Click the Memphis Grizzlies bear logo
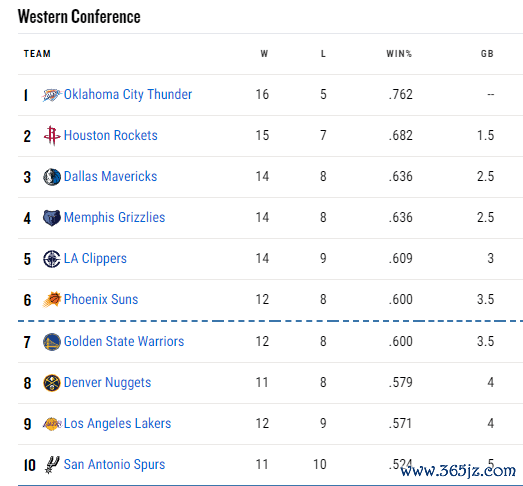Screen dimensions: 523x486 52,217
